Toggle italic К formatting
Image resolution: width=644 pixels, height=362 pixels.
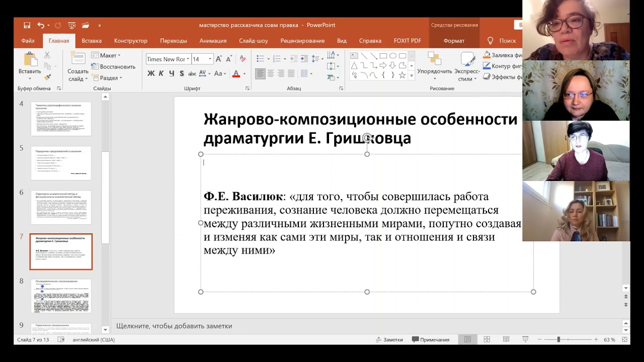click(x=161, y=73)
